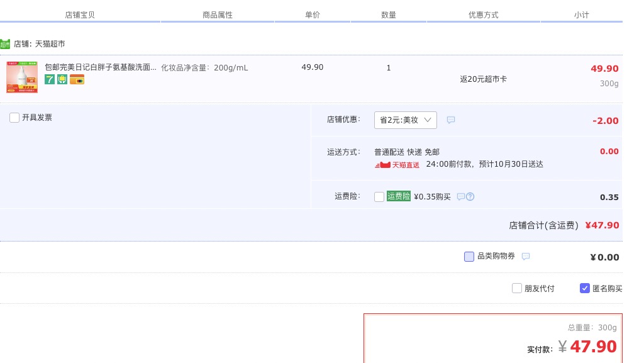Click the -2.00 discount amount
644x363 pixels.
[x=606, y=121]
